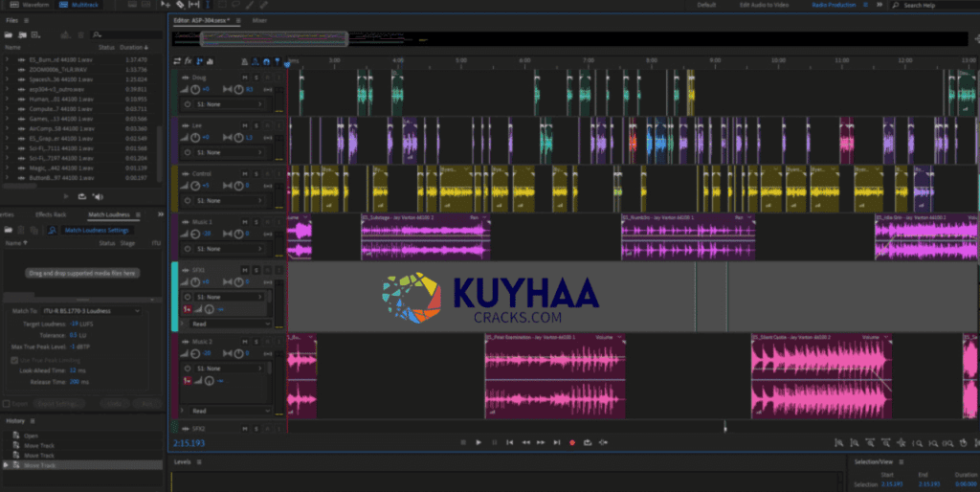Toggle snapping magnet icon
This screenshot has height=492, width=980.
266,61
